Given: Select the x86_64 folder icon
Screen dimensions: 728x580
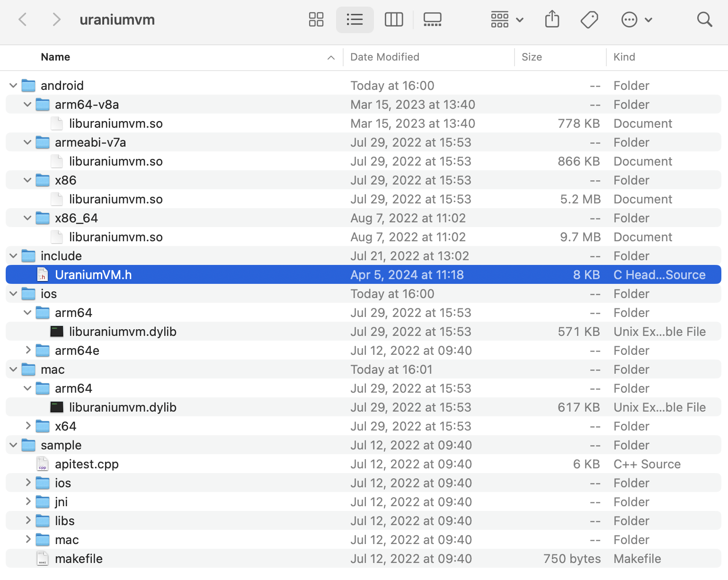Looking at the screenshot, I should coord(43,218).
